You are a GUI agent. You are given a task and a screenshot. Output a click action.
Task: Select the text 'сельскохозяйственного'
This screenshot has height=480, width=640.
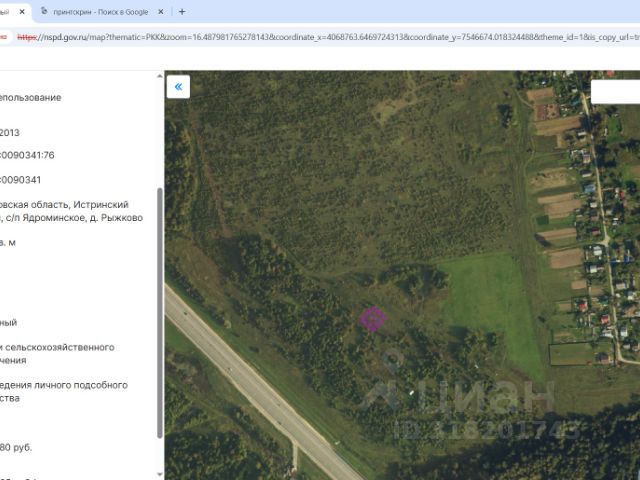pos(60,347)
